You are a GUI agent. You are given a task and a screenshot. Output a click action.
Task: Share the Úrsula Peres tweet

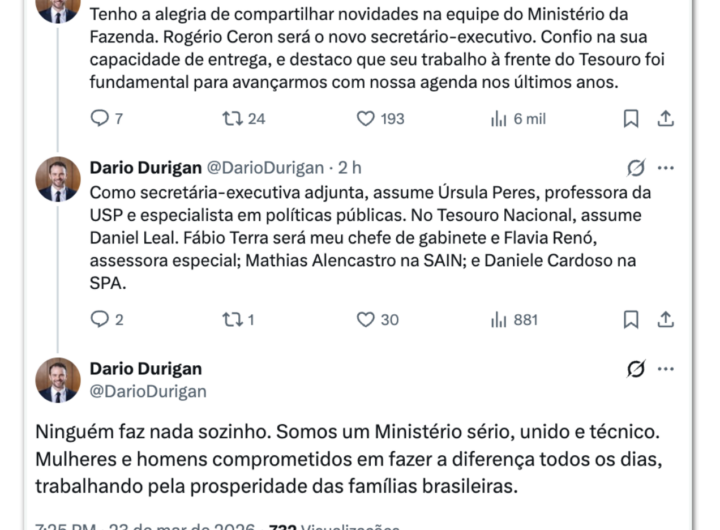coord(665,319)
